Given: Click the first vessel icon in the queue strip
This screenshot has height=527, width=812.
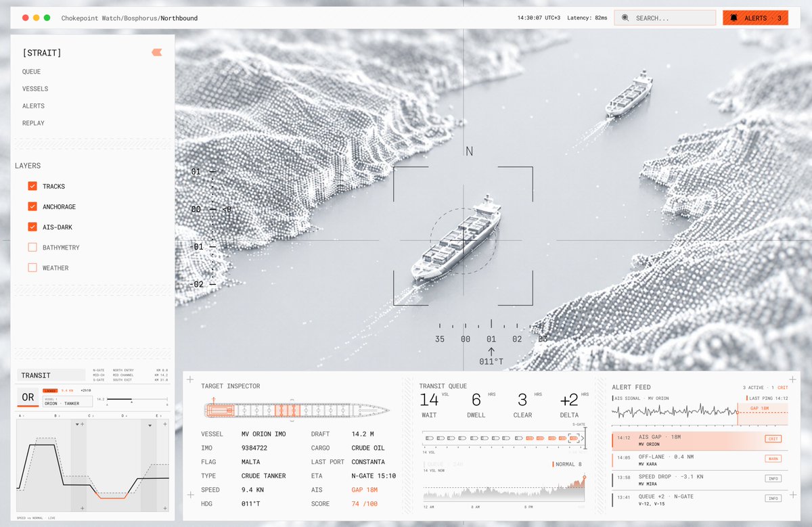Looking at the screenshot, I should pos(428,438).
